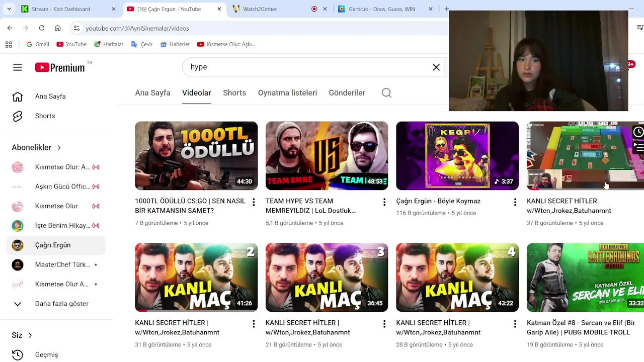Open the Çağrı Ergün - Böyle Koymaz title
The height and width of the screenshot is (362, 644).
[x=438, y=201]
